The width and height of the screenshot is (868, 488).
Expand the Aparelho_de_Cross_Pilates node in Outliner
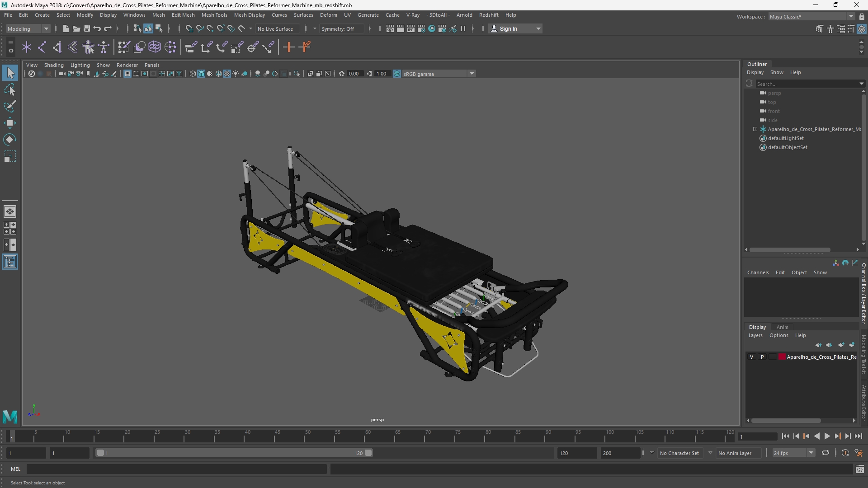tap(755, 129)
